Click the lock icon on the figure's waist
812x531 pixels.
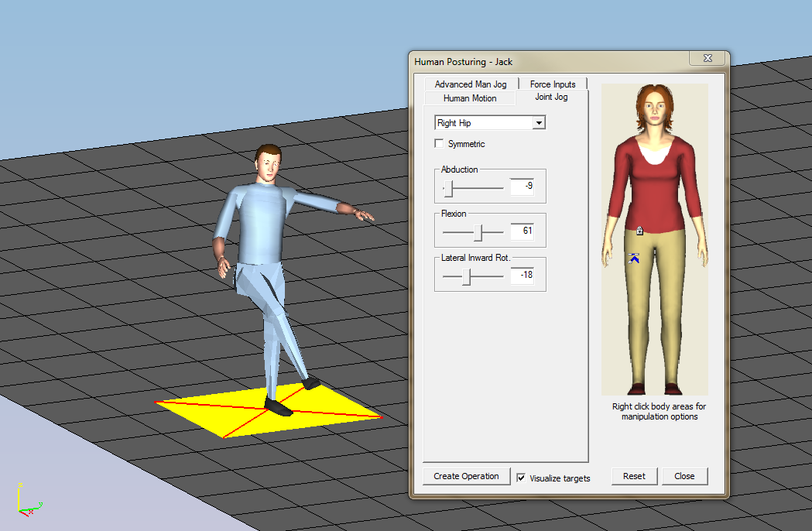click(x=639, y=231)
